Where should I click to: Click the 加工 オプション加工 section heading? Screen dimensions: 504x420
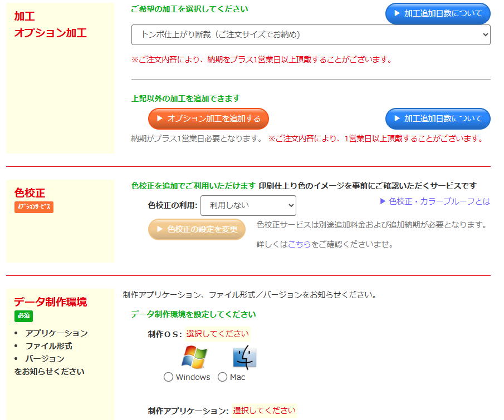pos(51,24)
